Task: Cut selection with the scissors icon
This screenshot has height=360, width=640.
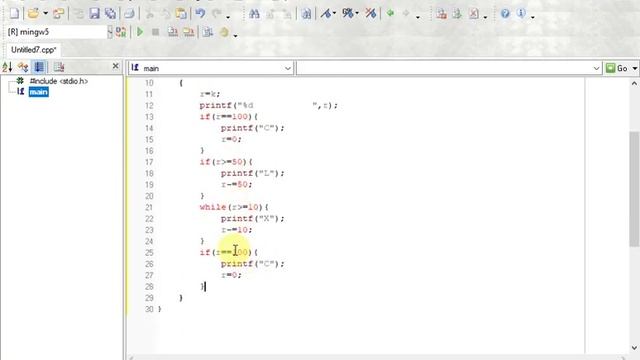Action: point(150,13)
